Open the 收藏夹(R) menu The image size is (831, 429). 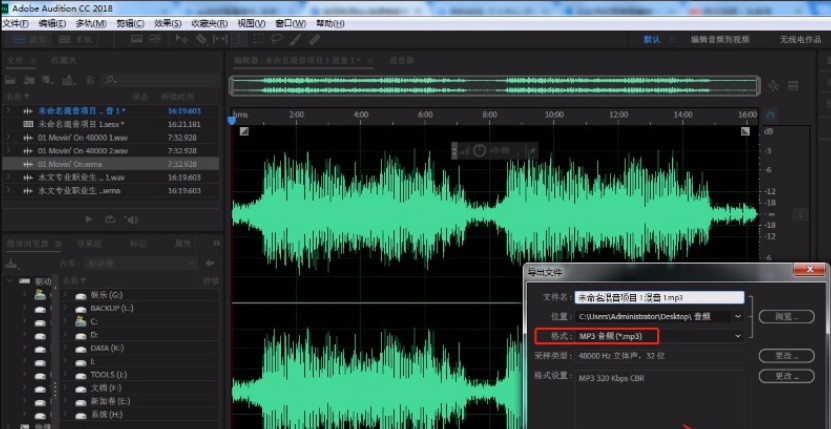click(209, 23)
